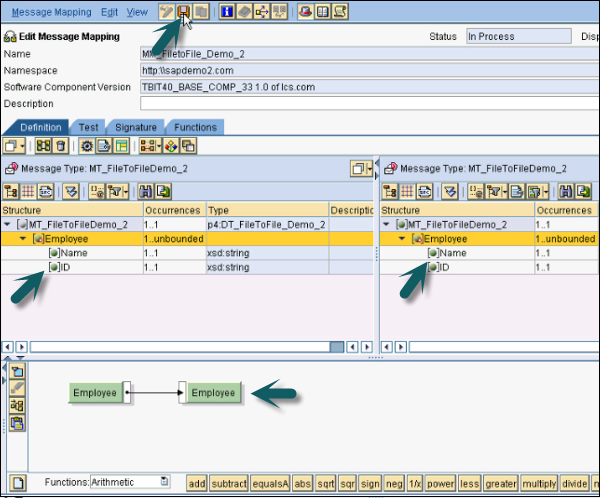Image resolution: width=600 pixels, height=498 pixels.
Task: Switch to the Test tab
Action: (88, 127)
